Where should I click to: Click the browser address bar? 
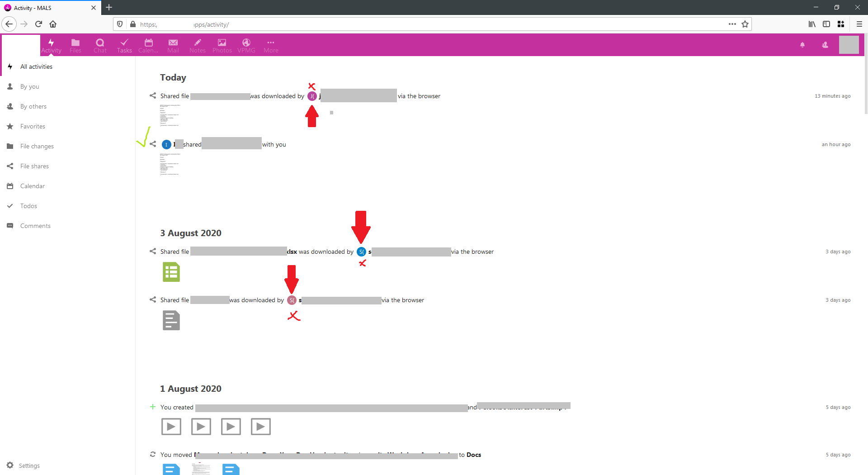[432, 24]
